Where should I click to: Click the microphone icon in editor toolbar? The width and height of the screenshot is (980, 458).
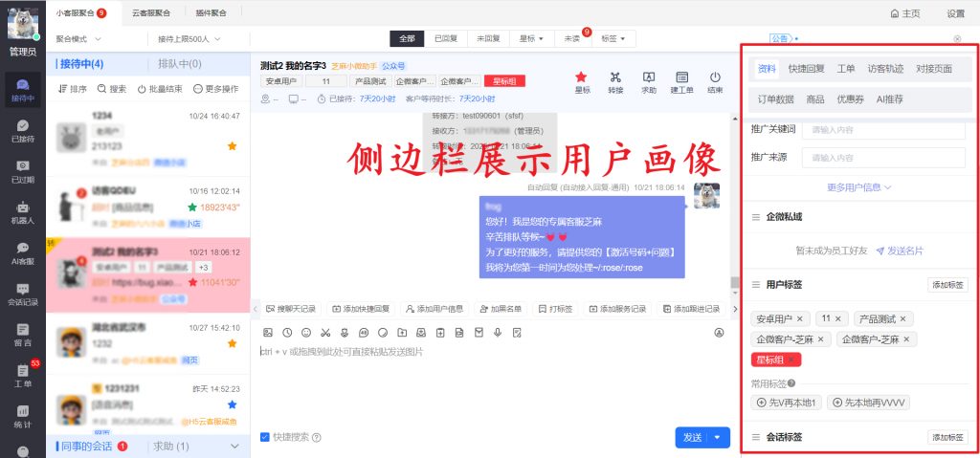point(498,333)
